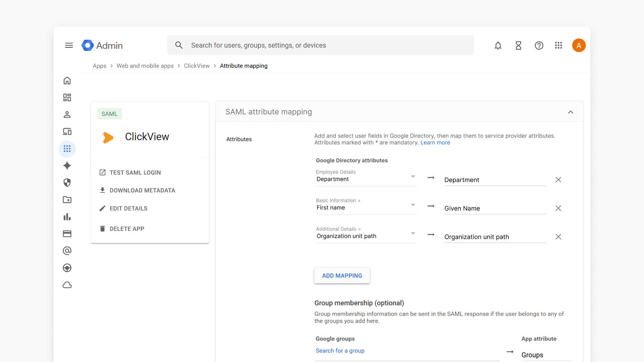Open Account at-sign icon in sidebar
644x362 pixels.
pyautogui.click(x=67, y=251)
